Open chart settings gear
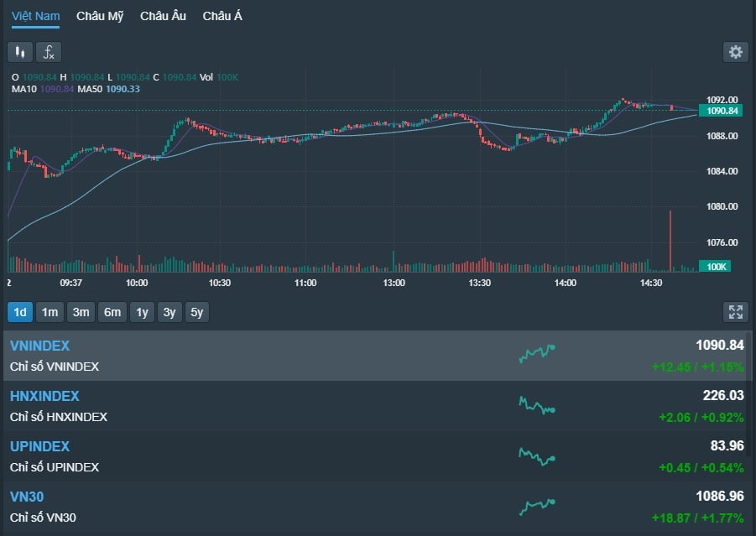This screenshot has width=756, height=536. (x=735, y=52)
